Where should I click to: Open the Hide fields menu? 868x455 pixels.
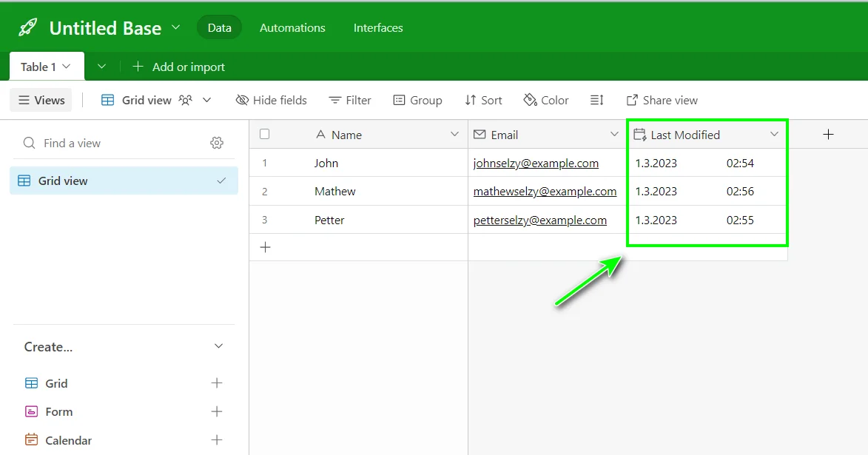271,100
